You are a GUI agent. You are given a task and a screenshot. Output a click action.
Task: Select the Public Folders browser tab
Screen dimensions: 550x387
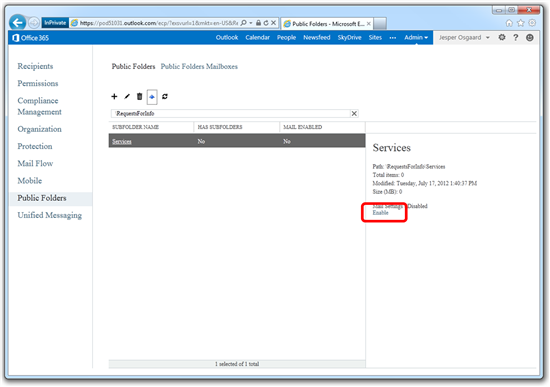click(327, 24)
